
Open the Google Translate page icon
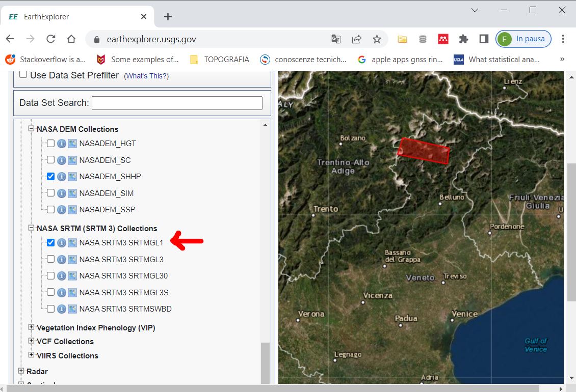336,39
